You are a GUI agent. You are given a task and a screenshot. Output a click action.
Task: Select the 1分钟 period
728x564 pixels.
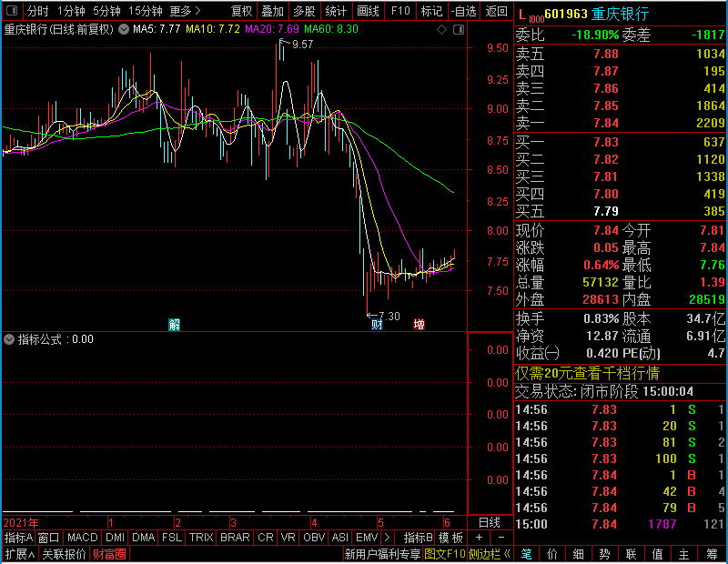72,11
